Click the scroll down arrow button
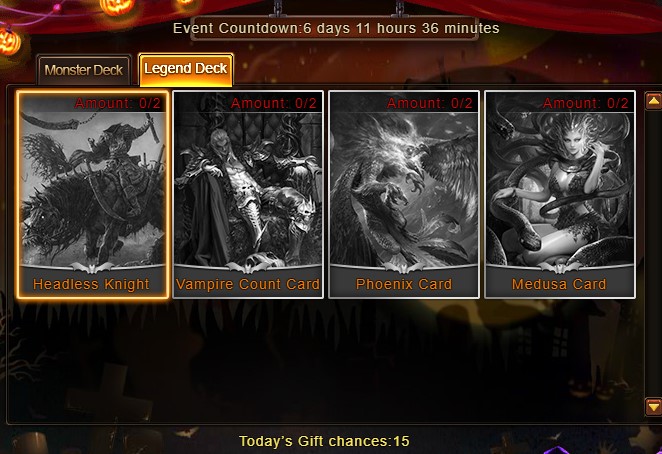Viewport: 662px width, 454px height. [654, 407]
